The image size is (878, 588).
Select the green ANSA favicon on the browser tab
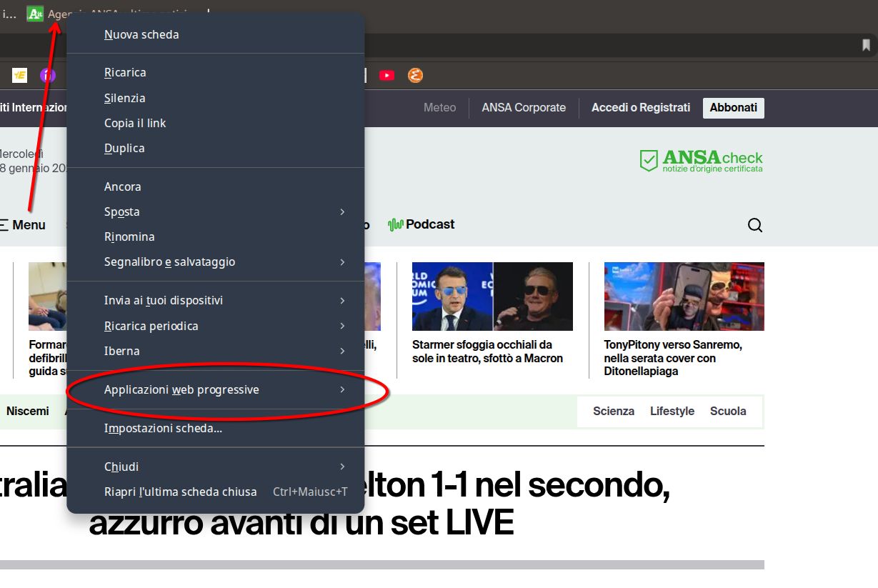34,13
